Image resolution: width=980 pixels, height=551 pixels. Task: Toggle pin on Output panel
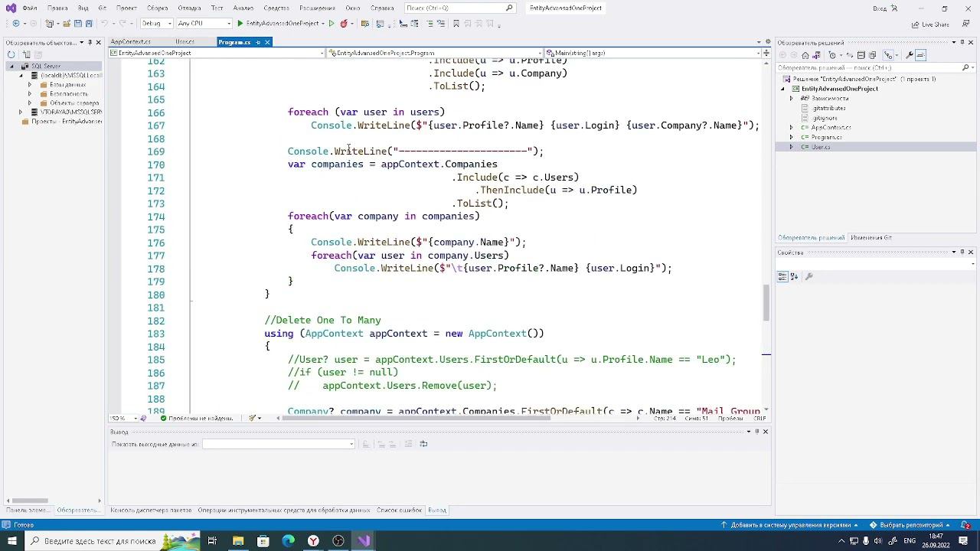(756, 432)
